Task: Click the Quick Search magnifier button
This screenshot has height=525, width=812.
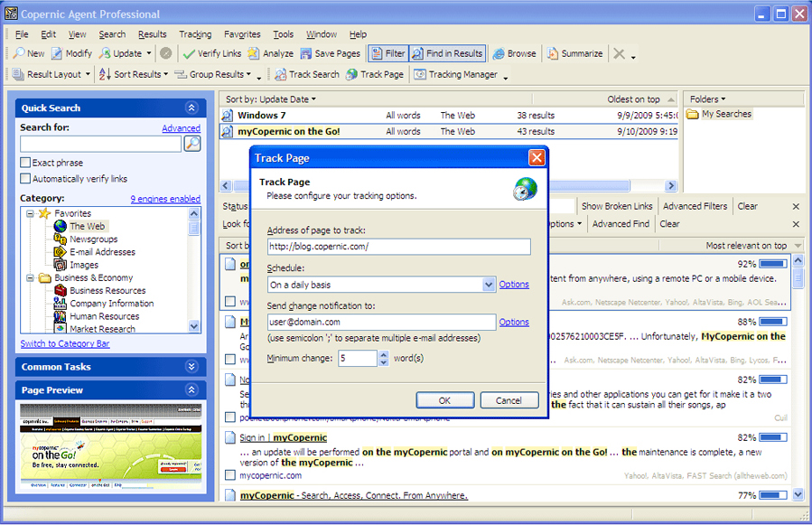Action: (x=191, y=144)
